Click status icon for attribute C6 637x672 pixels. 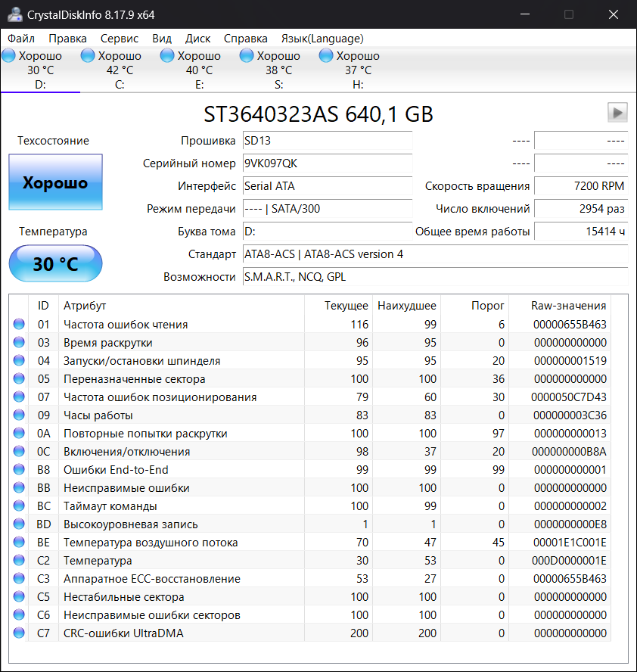[x=19, y=614]
